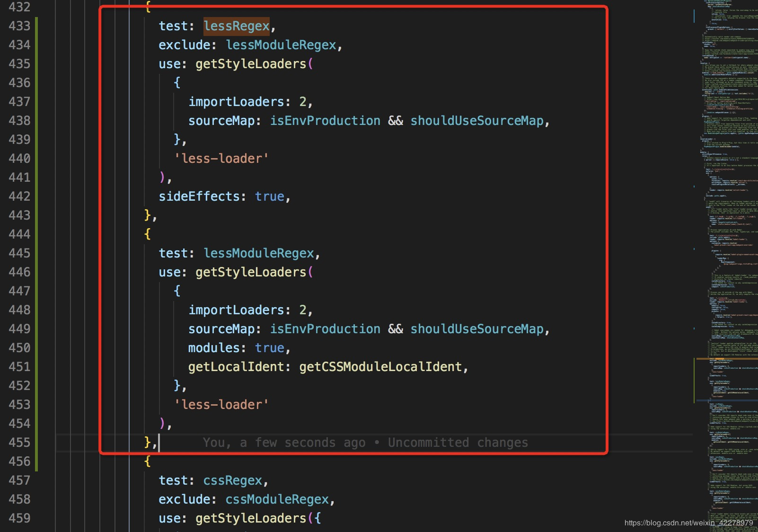Click getStyleLoaders call on line 446

[251, 272]
